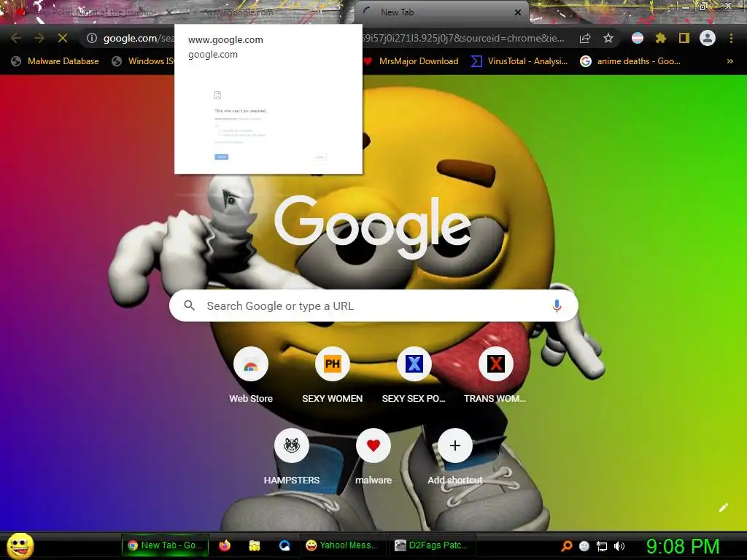Stop page loading with the X button
This screenshot has width=747, height=560.
63,38
